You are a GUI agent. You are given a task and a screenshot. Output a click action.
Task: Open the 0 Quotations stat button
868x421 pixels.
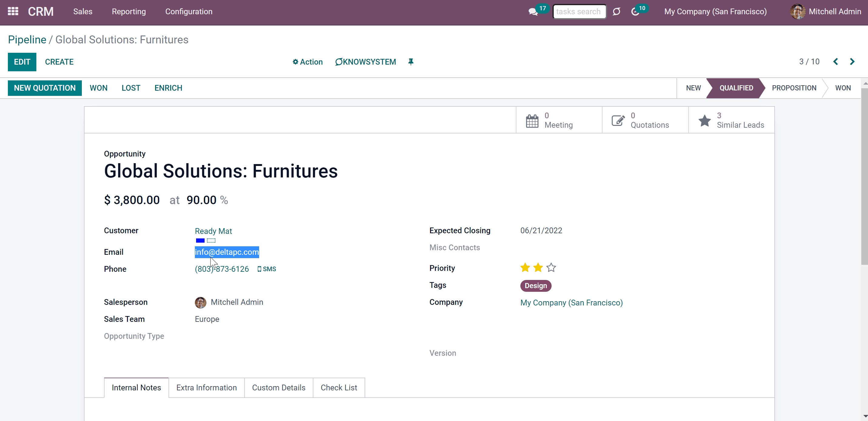tap(645, 120)
